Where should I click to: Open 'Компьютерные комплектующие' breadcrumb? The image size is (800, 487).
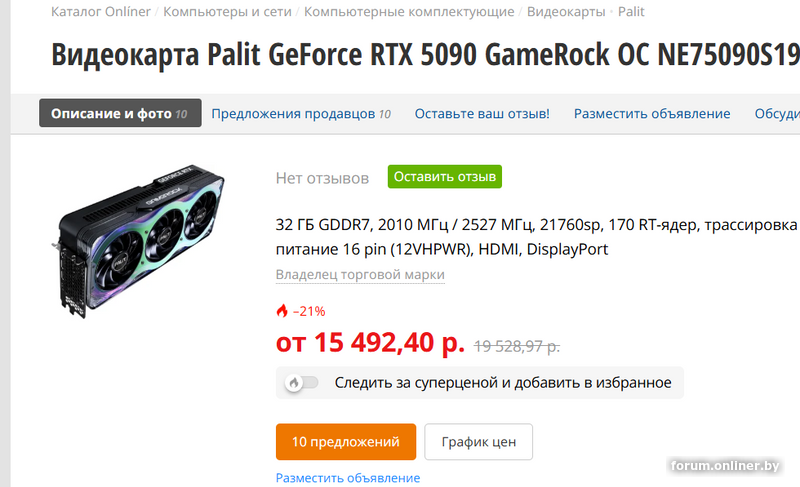pyautogui.click(x=409, y=11)
